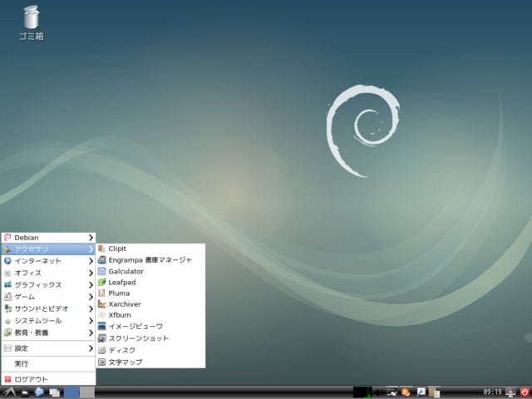This screenshot has height=399, width=532.
Task: Expand the グラフィックス submenu
Action: 48,284
